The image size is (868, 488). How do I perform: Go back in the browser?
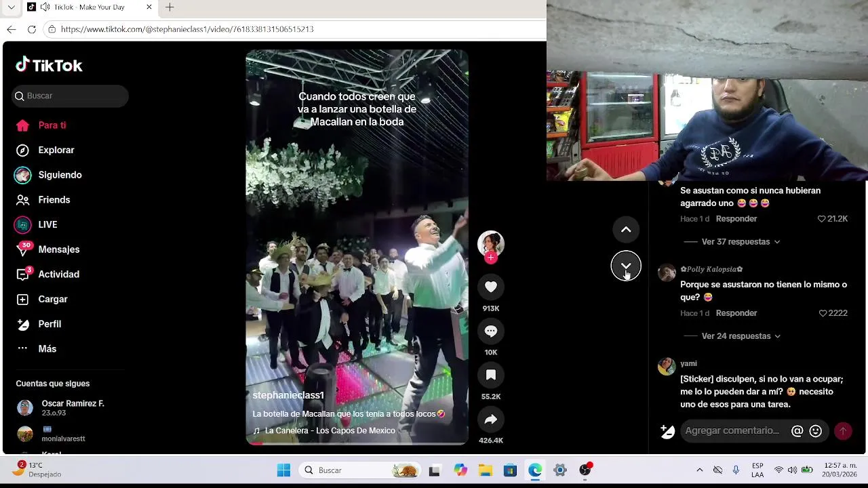click(12, 29)
